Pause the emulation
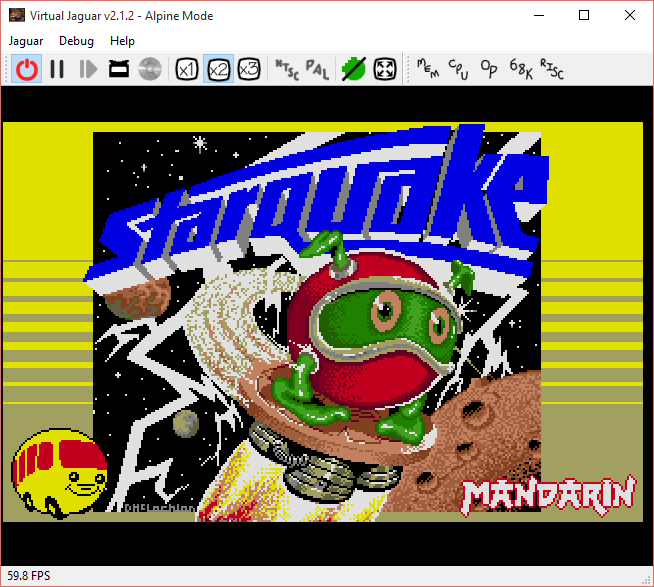 pyautogui.click(x=57, y=69)
